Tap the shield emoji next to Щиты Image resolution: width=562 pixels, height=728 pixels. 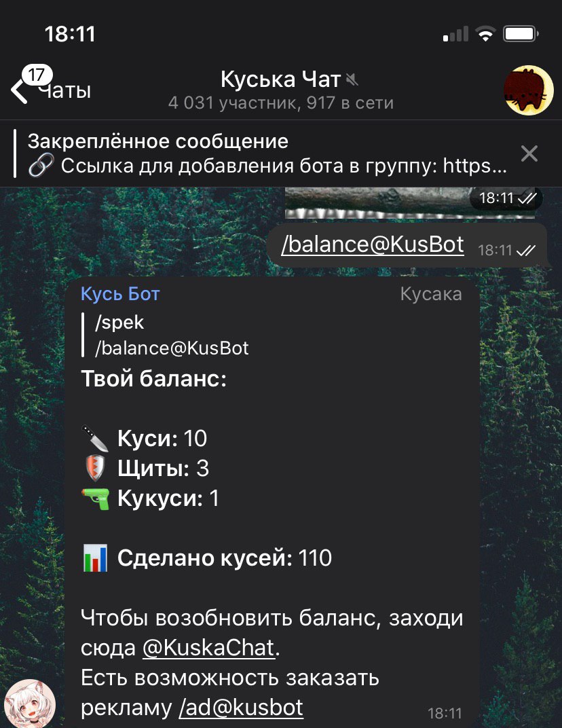[95, 468]
